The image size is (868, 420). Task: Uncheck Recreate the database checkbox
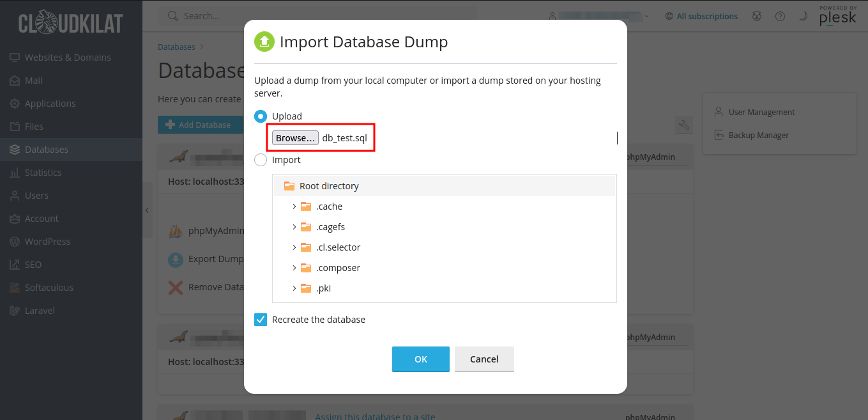[x=261, y=320]
